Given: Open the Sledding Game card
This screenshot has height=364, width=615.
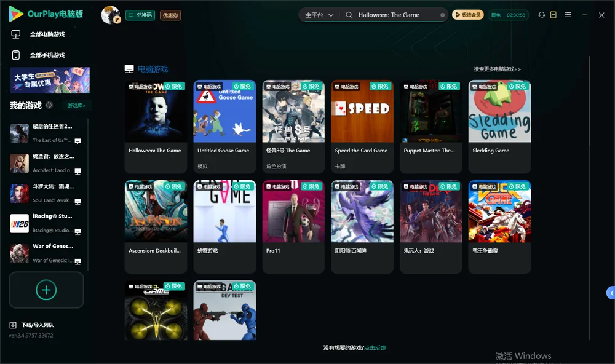Looking at the screenshot, I should pos(499,126).
